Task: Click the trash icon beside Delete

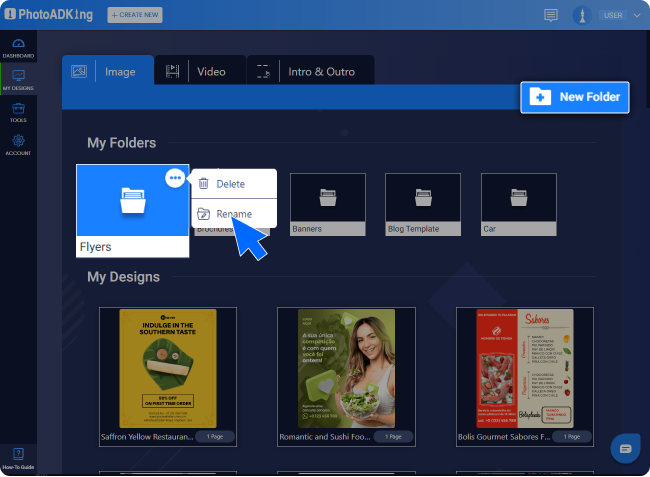Action: 203,184
